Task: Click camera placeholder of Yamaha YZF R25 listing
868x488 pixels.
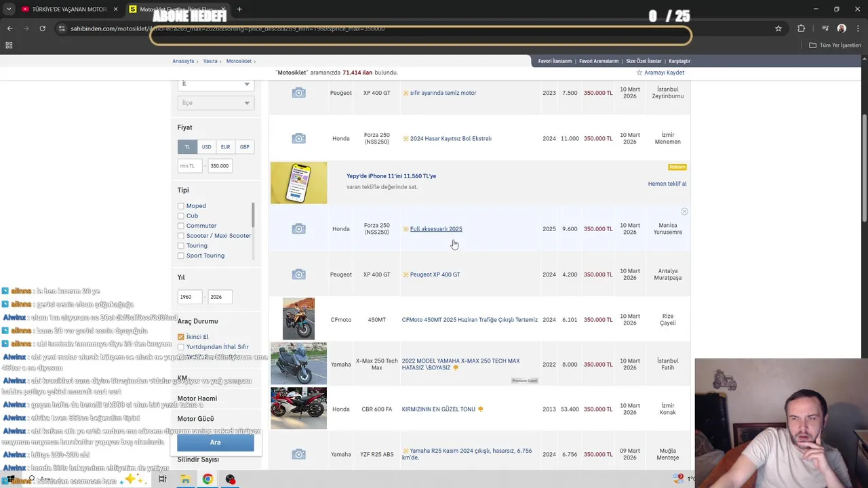Action: tap(298, 454)
